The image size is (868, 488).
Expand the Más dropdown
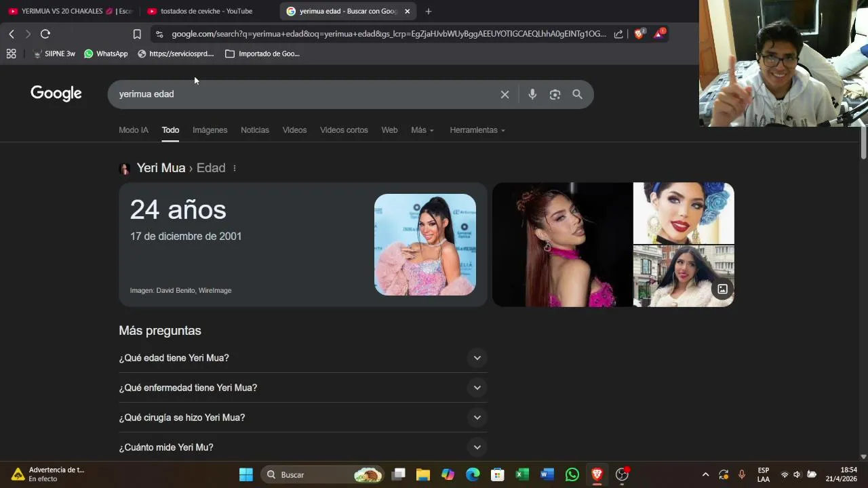pyautogui.click(x=422, y=130)
